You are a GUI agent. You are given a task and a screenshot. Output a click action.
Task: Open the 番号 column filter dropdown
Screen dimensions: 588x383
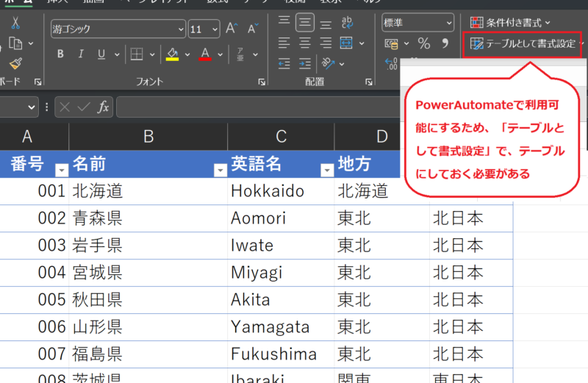tap(62, 171)
